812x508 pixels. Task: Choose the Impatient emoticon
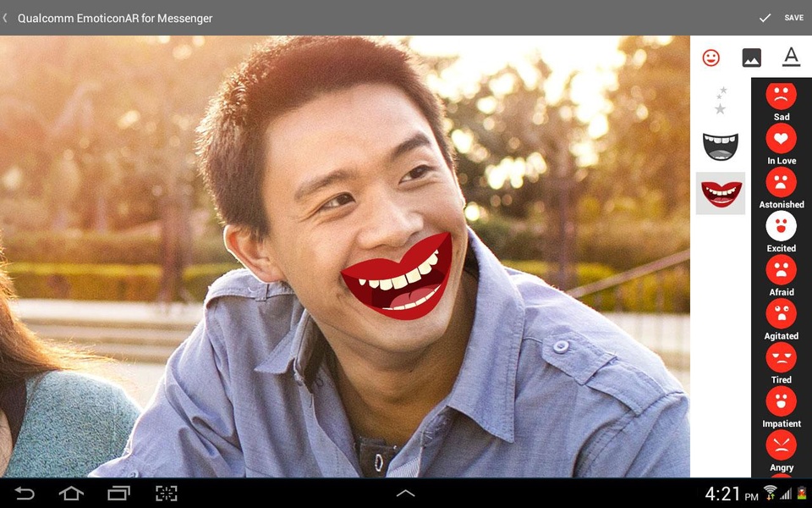pos(781,401)
